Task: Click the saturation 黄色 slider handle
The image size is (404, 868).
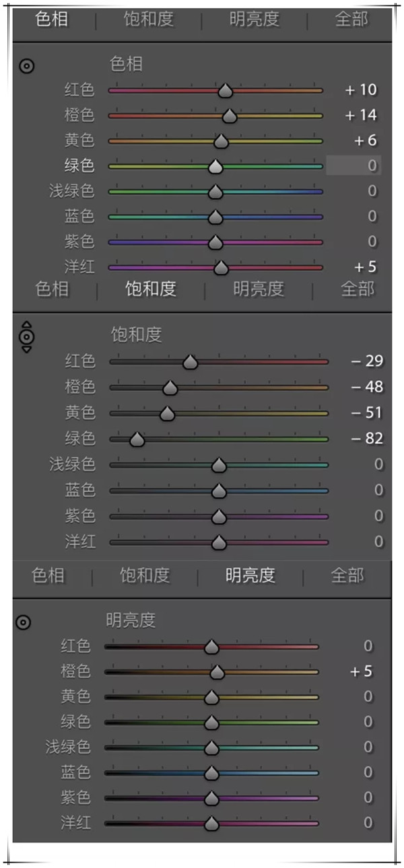Action: tap(167, 414)
